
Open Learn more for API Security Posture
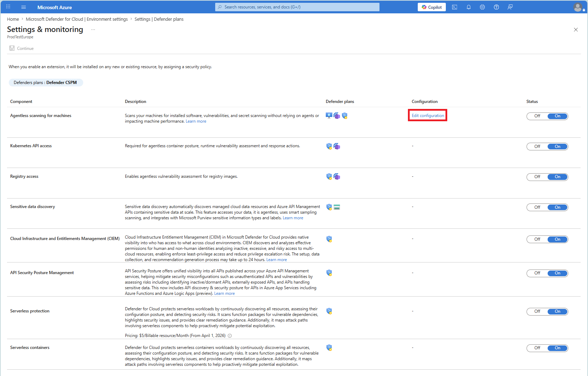225,293
